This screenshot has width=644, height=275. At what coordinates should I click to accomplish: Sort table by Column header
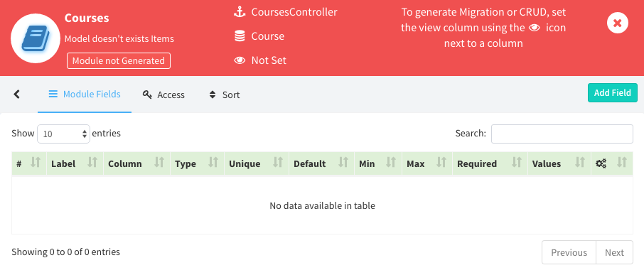(x=136, y=163)
